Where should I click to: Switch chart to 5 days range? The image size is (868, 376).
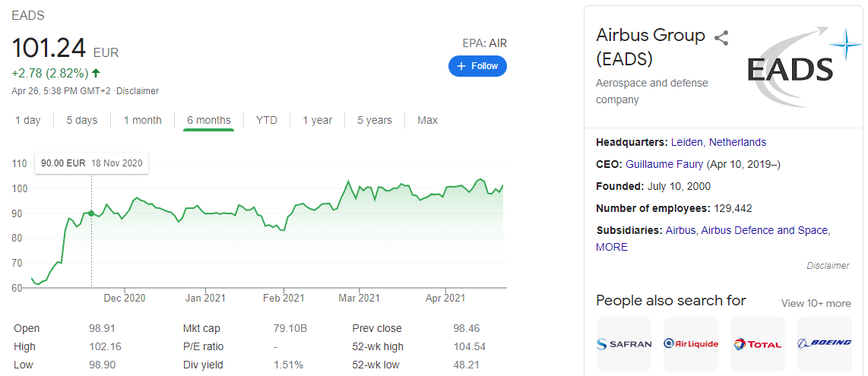coord(82,120)
